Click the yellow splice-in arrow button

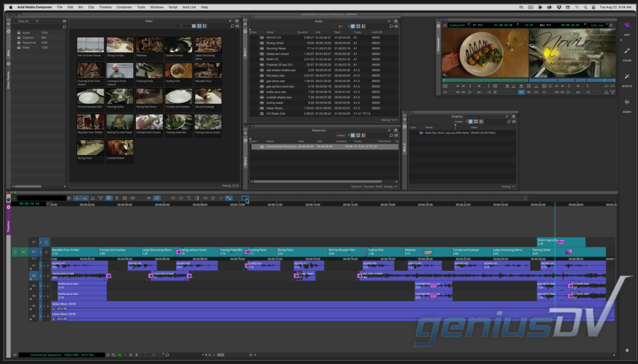507,86
